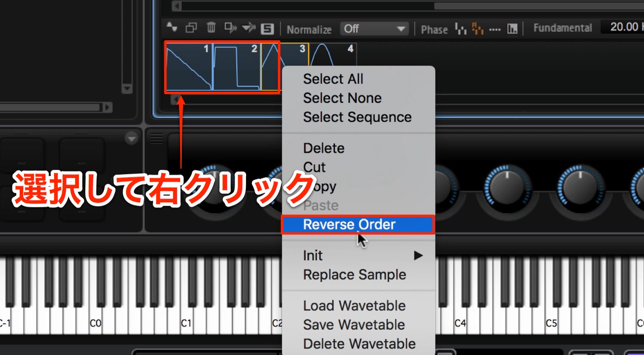Toggle the S solo icon in toolbar
The image size is (644, 355).
(x=267, y=29)
